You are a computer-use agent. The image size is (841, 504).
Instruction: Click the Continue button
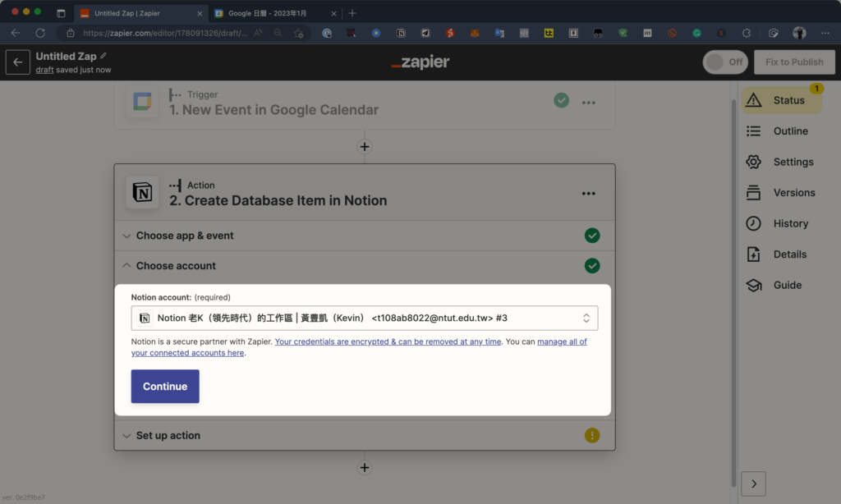165,386
